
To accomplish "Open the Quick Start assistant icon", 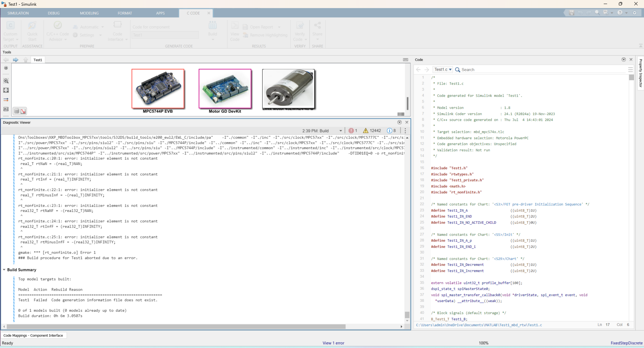I will point(32,30).
